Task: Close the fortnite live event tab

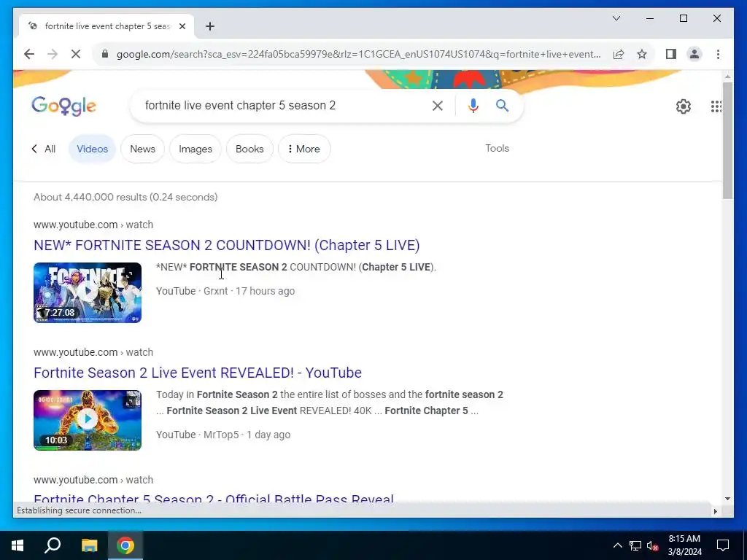Action: pyautogui.click(x=182, y=26)
